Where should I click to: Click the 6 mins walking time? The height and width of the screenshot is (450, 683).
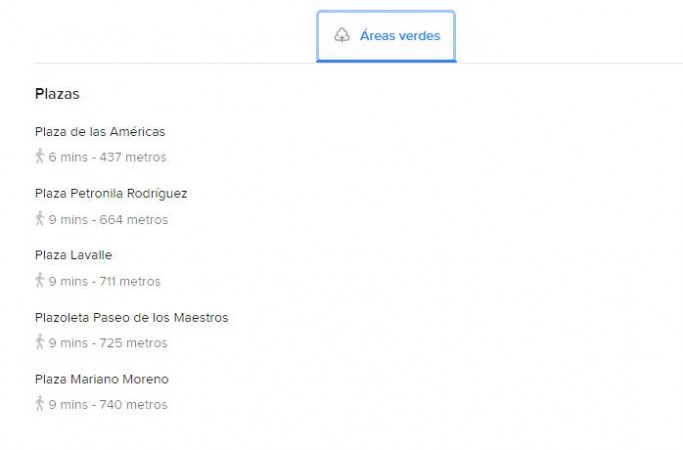(68, 158)
